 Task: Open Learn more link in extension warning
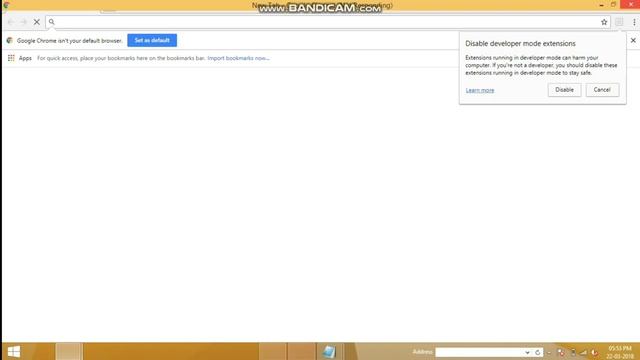click(x=480, y=90)
